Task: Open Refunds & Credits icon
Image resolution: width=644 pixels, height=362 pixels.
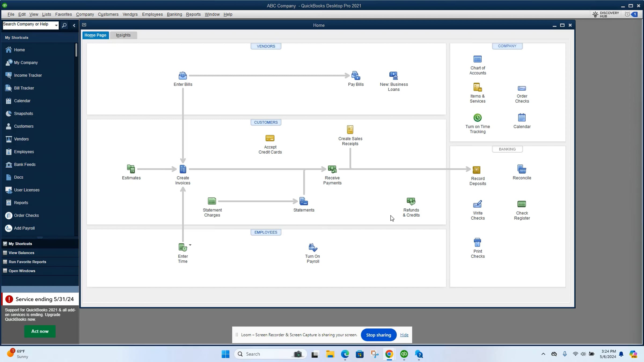Action: click(411, 201)
